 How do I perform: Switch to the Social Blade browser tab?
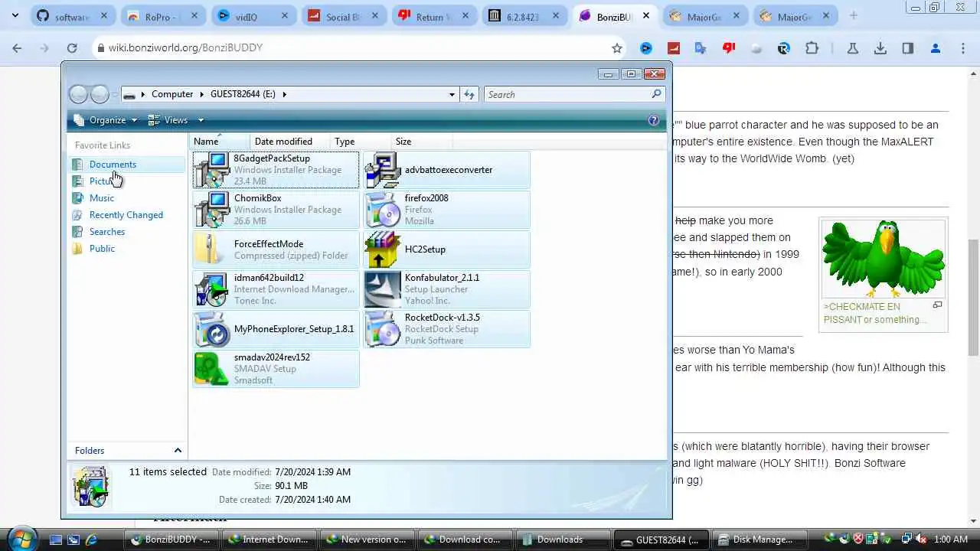(x=342, y=17)
